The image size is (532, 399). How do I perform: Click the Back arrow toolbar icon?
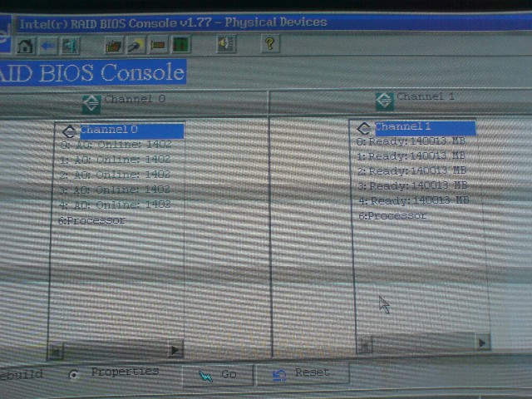48,46
